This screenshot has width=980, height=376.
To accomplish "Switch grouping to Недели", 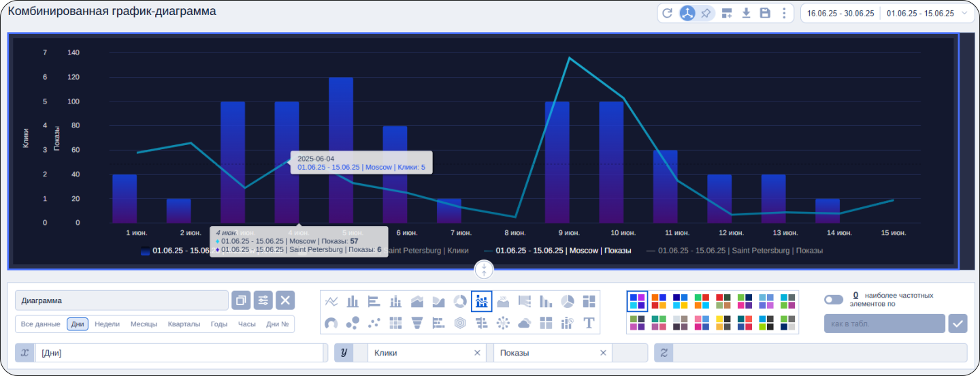I will coord(108,324).
